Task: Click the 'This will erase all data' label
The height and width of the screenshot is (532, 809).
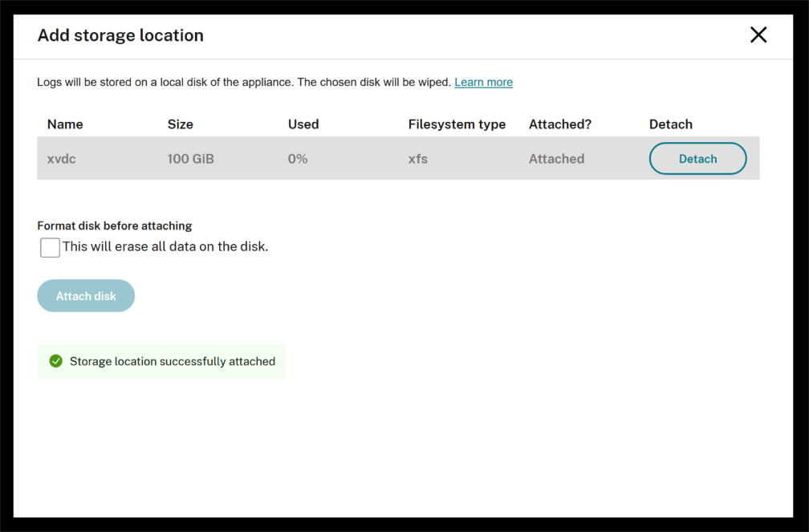Action: tap(165, 247)
